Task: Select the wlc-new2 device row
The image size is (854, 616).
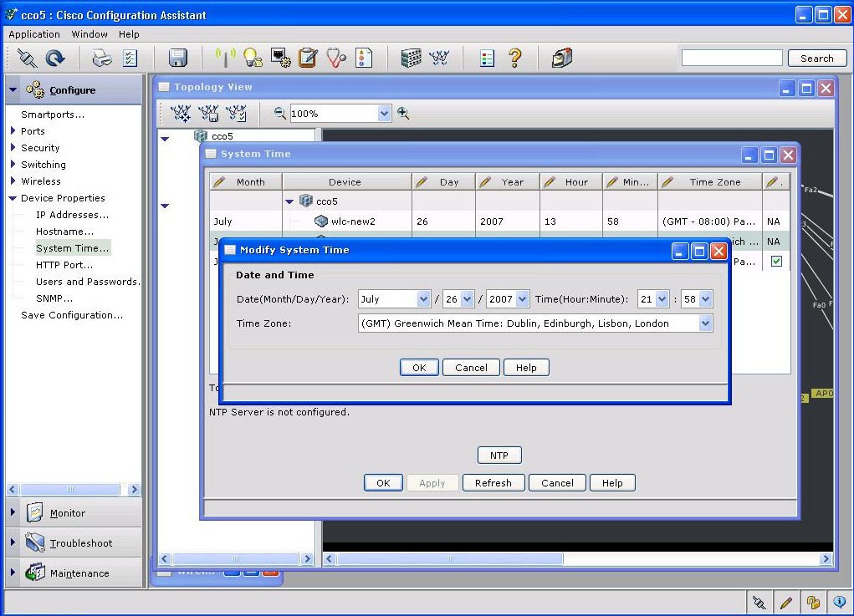Action: coord(499,221)
